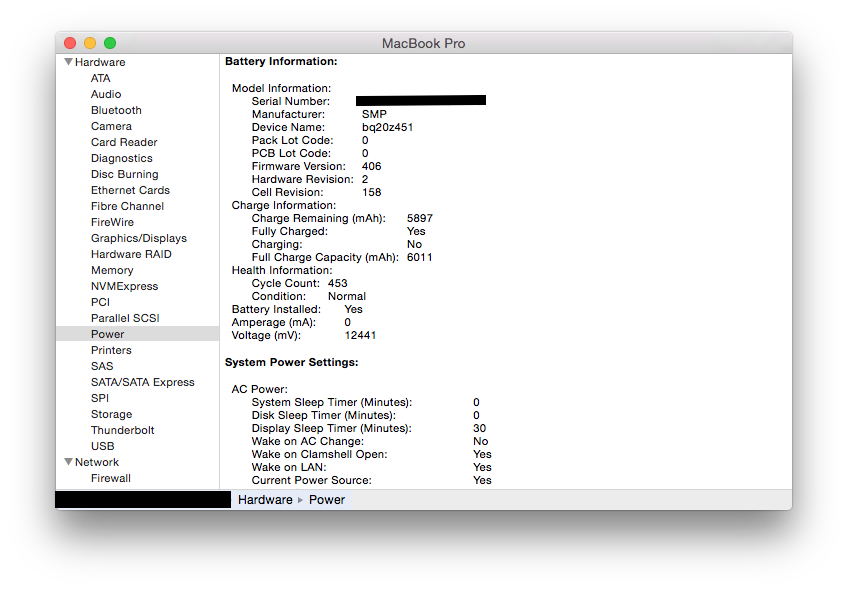Open USB hardware entry

point(102,446)
